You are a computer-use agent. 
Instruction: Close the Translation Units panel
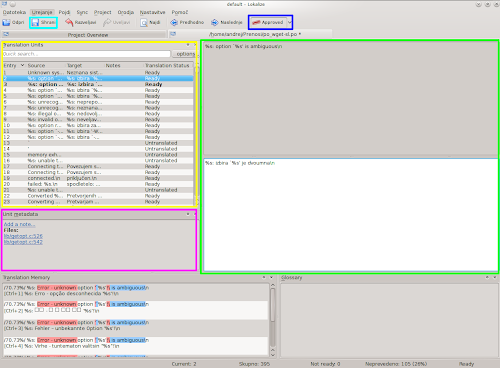[x=195, y=45]
